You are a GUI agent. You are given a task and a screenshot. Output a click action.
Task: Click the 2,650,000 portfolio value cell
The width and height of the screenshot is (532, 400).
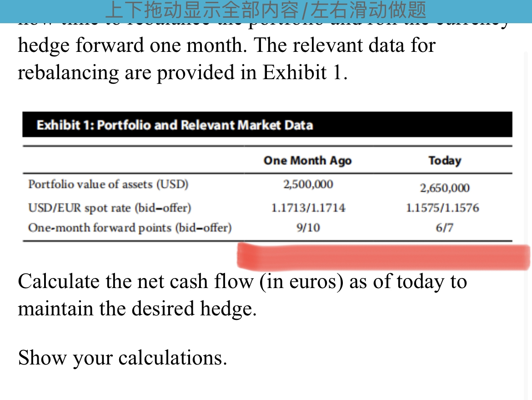(445, 188)
